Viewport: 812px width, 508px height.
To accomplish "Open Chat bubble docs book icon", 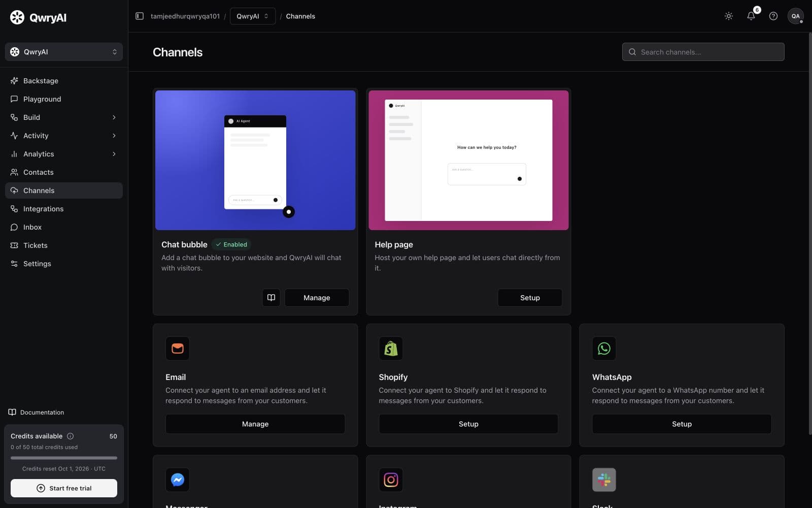I will tap(271, 298).
